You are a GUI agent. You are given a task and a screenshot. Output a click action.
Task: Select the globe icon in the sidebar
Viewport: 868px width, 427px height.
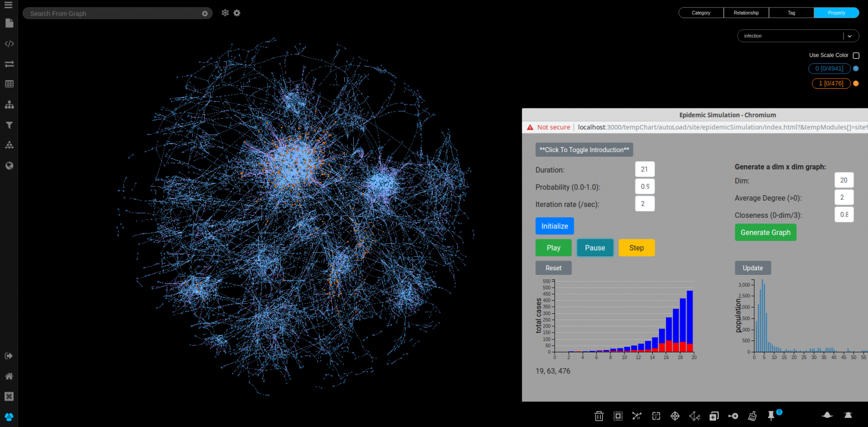point(8,165)
